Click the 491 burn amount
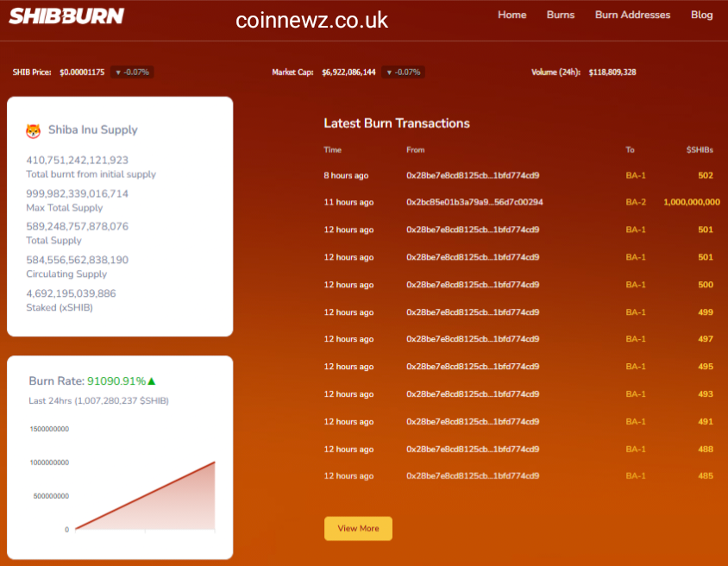Image resolution: width=728 pixels, height=566 pixels. [x=706, y=422]
